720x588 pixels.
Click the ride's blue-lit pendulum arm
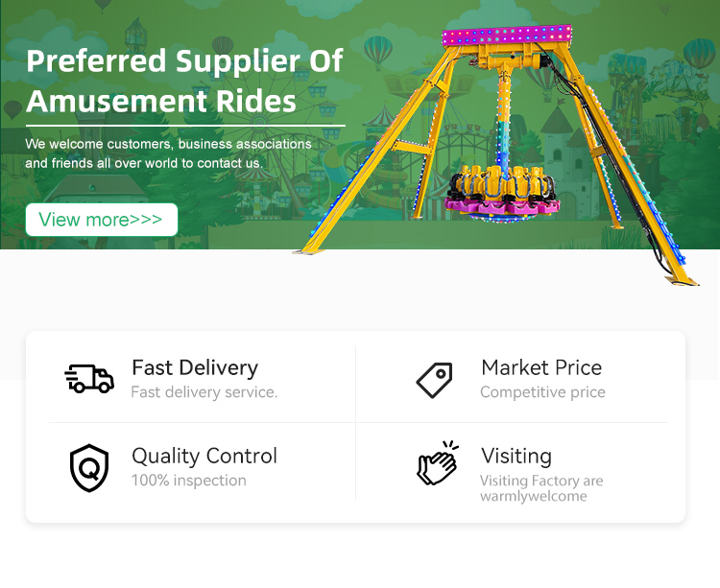(x=501, y=125)
